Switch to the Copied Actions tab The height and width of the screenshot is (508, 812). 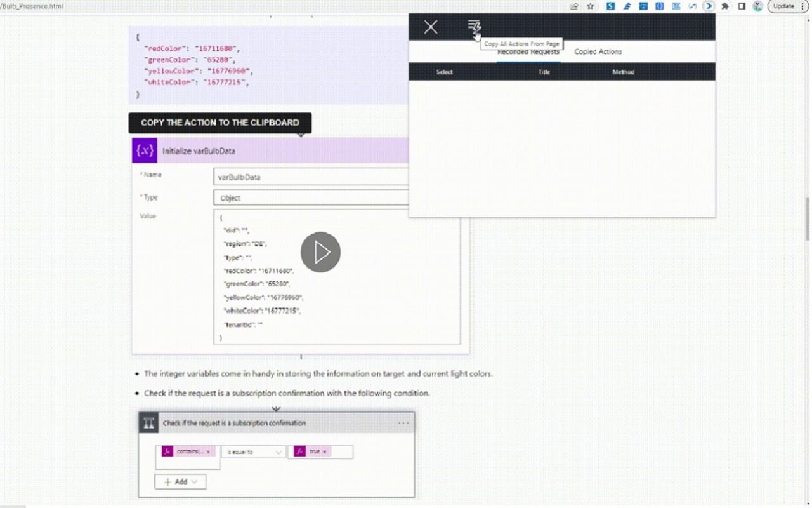(x=597, y=51)
